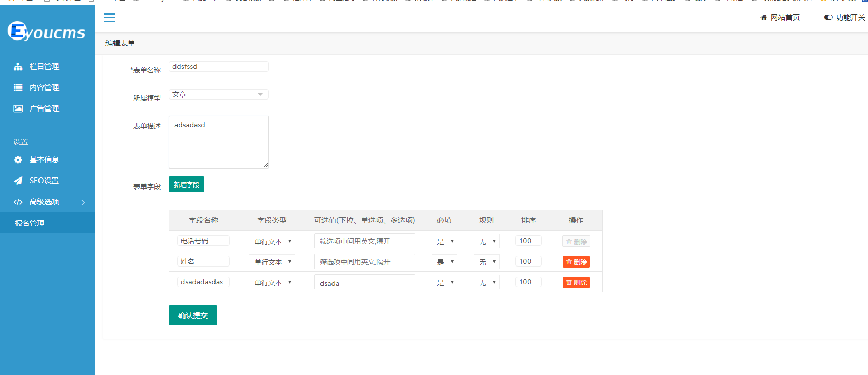The height and width of the screenshot is (375, 868).
Task: Click optional values input in 姓名 row
Action: point(365,262)
